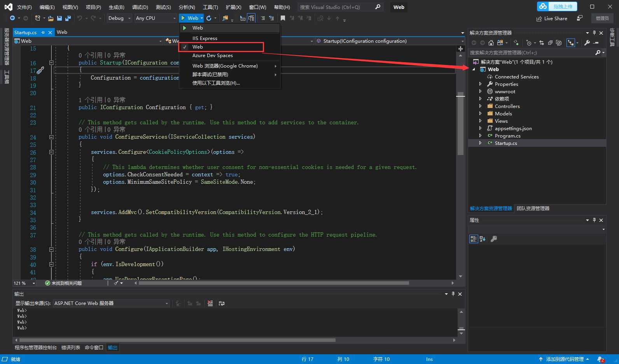This screenshot has width=619, height=364.
Task: Collapse the ConfigureServices method at line 24
Action: click(x=51, y=137)
